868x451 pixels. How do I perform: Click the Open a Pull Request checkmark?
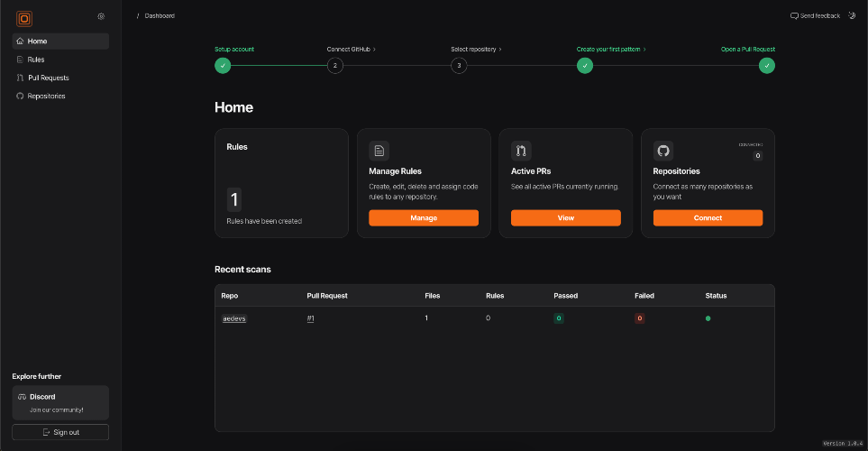coord(766,65)
